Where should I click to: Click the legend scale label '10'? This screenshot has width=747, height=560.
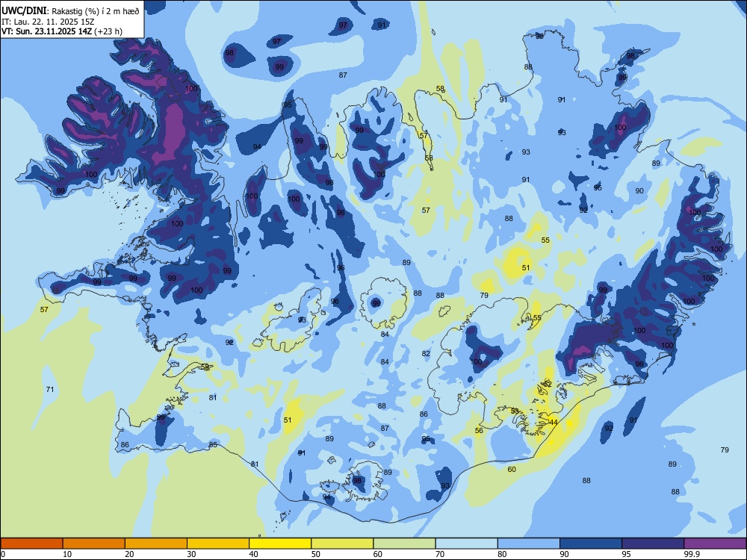(x=67, y=554)
